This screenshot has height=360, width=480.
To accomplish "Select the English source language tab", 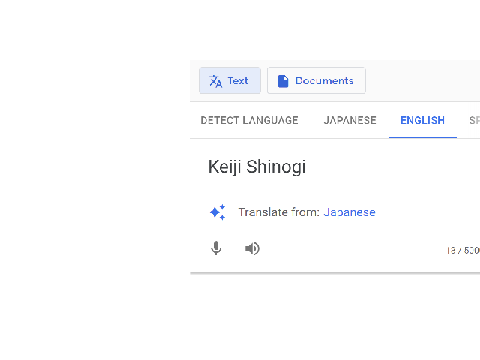I will tap(422, 120).
